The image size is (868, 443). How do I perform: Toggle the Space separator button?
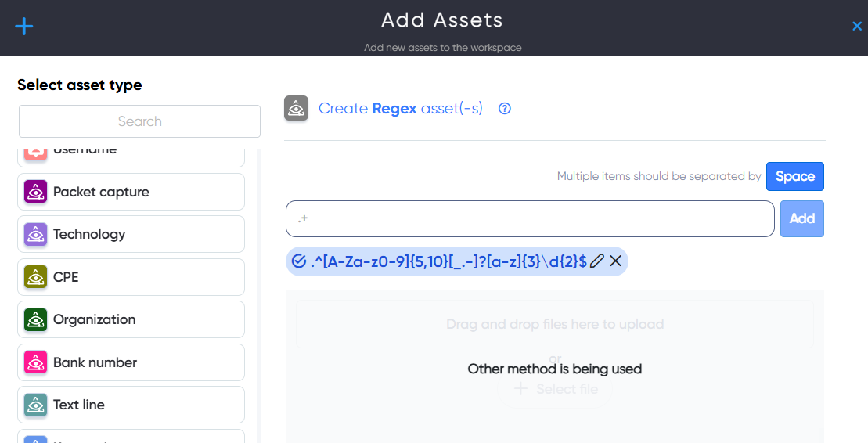(x=795, y=176)
